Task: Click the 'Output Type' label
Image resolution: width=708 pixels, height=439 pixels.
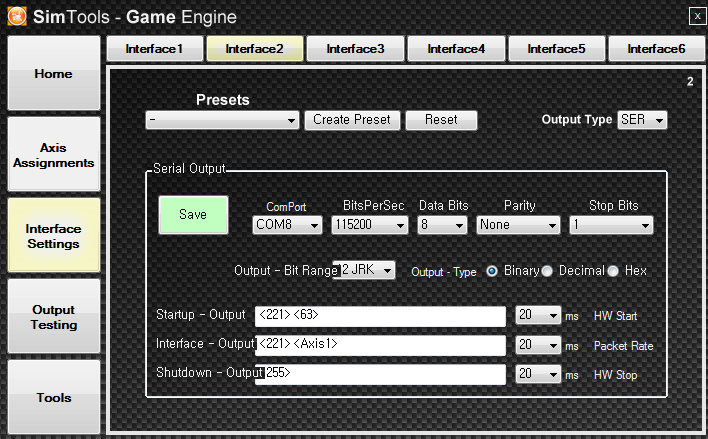Action: [577, 120]
